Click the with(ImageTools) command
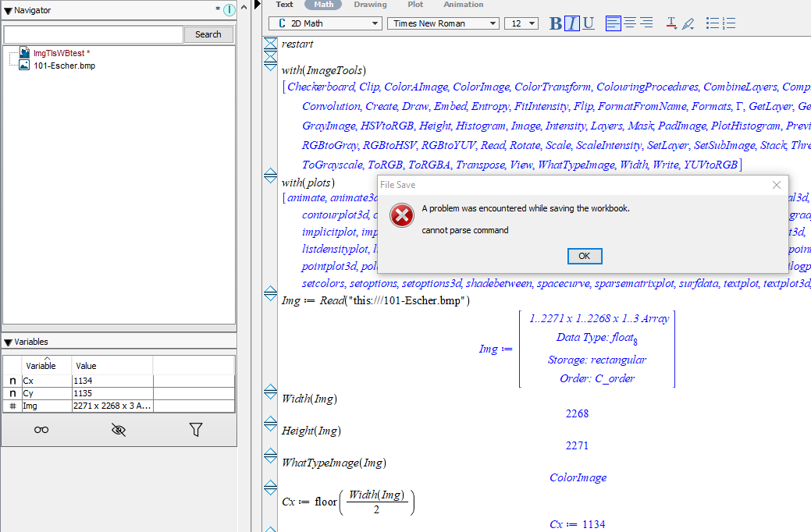Image resolution: width=811 pixels, height=532 pixels. coord(324,70)
